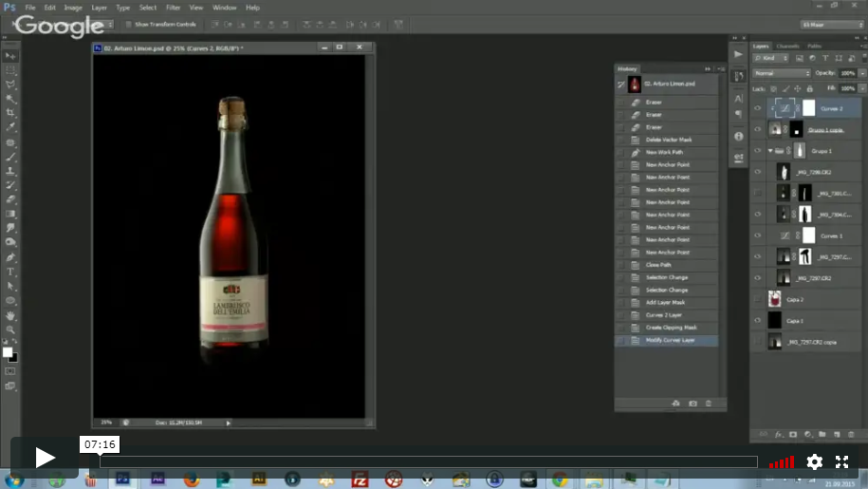Viewport: 868px width, 489px height.
Task: Open the Image menu
Action: pos(72,8)
